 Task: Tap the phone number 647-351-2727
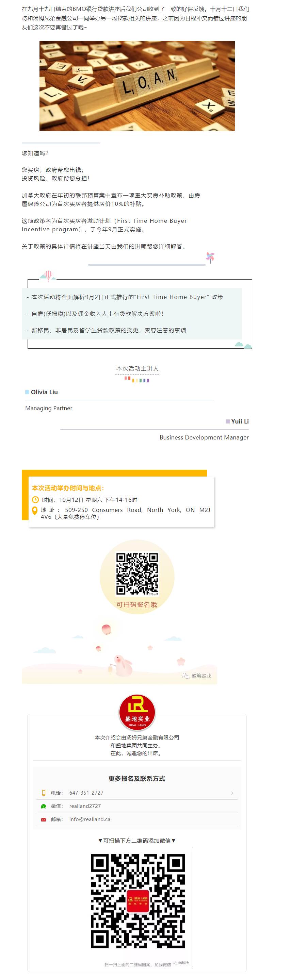(x=86, y=793)
